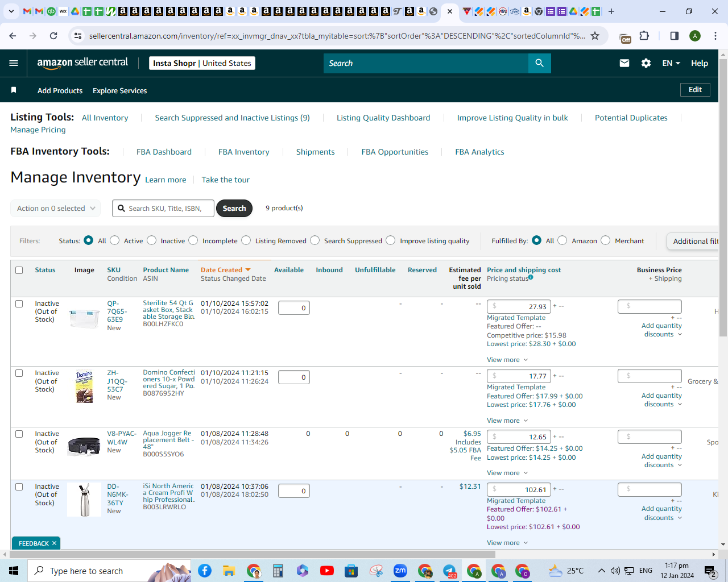Check the Aqua Jogger belt row checkbox
Viewport: 728px width, 582px height.
pos(19,434)
